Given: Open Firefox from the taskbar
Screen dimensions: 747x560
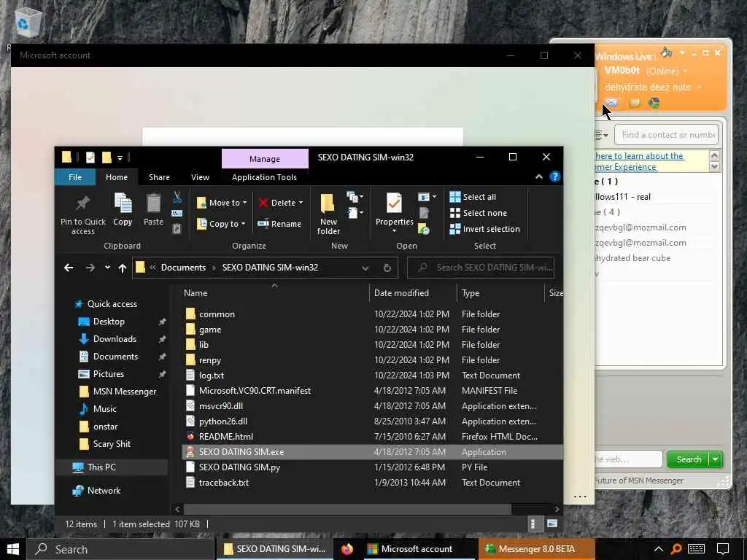Looking at the screenshot, I should point(347,549).
